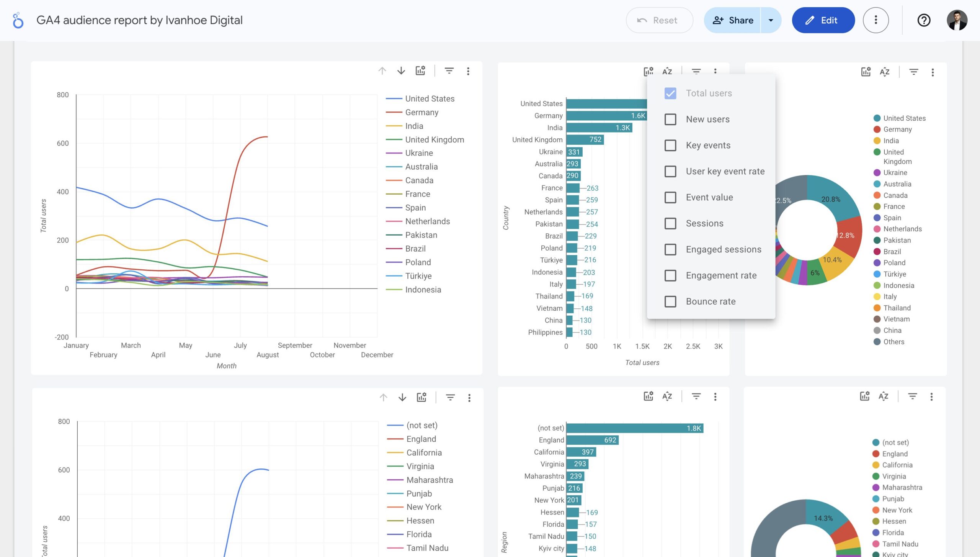The height and width of the screenshot is (557, 980).
Task: Click the Reset button
Action: tap(659, 20)
